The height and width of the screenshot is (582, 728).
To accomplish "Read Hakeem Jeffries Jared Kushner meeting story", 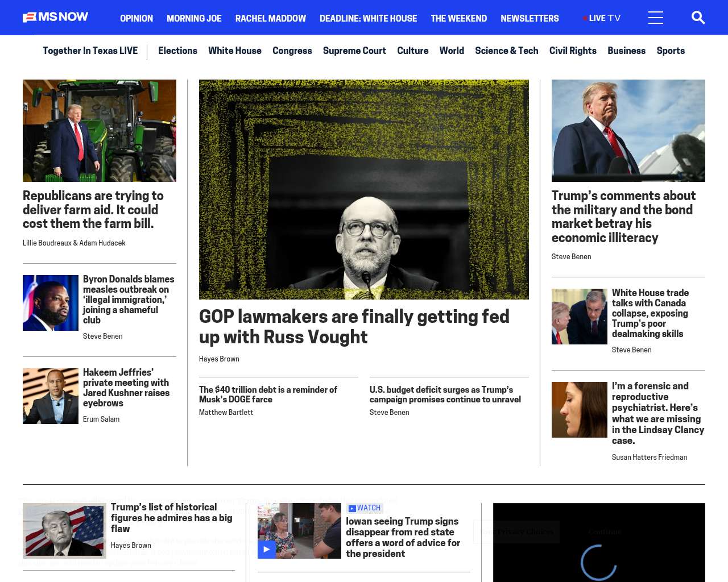I will (126, 388).
